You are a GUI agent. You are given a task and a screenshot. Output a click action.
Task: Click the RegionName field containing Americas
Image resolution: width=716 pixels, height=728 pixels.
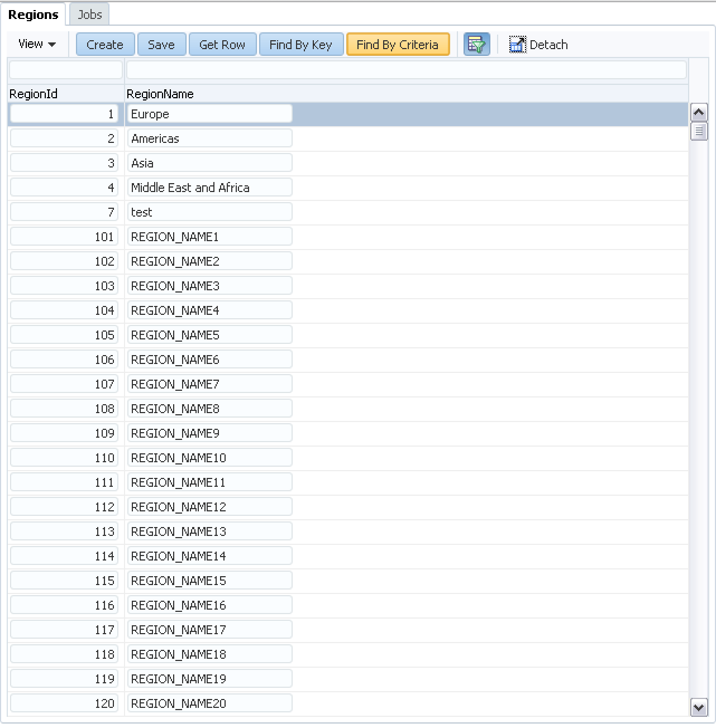[x=209, y=138]
